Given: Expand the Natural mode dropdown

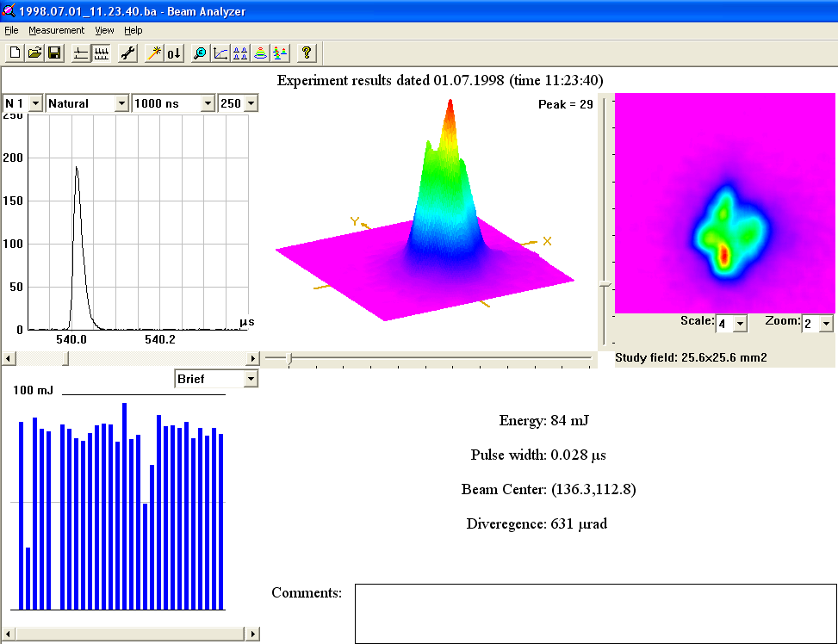Looking at the screenshot, I should pyautogui.click(x=121, y=103).
